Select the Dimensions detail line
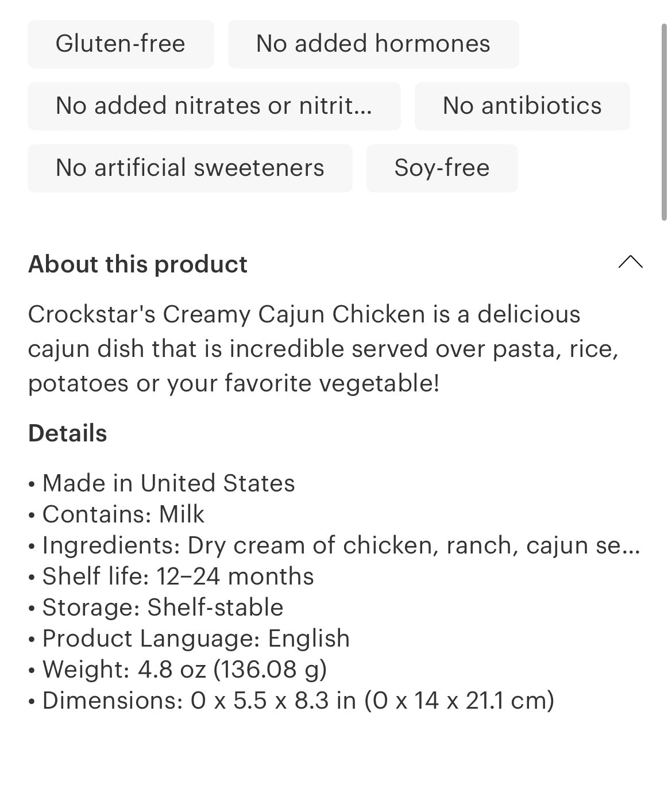Image resolution: width=672 pixels, height=788 pixels. (x=298, y=701)
